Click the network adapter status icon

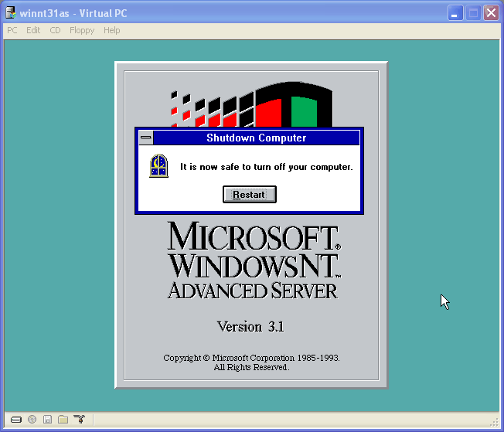(79, 419)
